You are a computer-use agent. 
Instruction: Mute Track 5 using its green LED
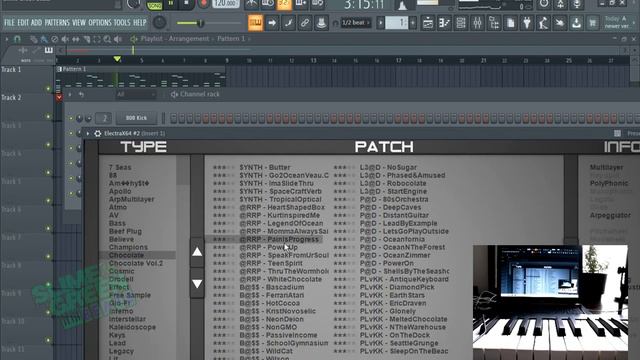[48, 200]
